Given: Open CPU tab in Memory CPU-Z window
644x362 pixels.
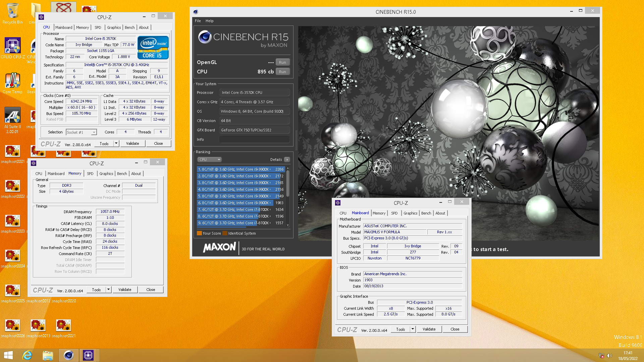Looking at the screenshot, I should click(39, 174).
